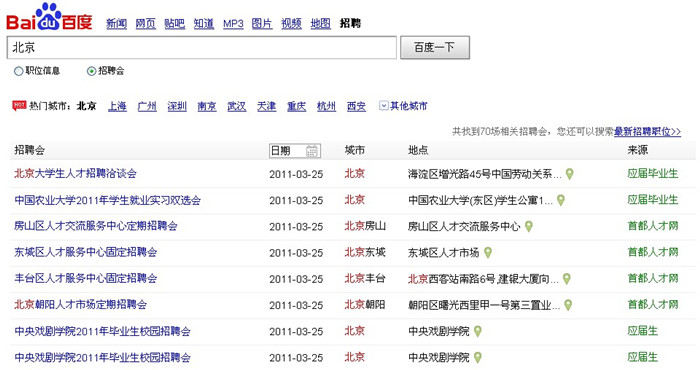Choose hot city 广州
This screenshot has width=700, height=370.
point(147,106)
